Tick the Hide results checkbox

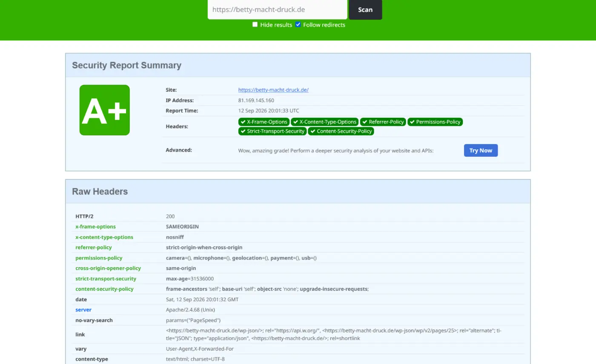pyautogui.click(x=255, y=25)
